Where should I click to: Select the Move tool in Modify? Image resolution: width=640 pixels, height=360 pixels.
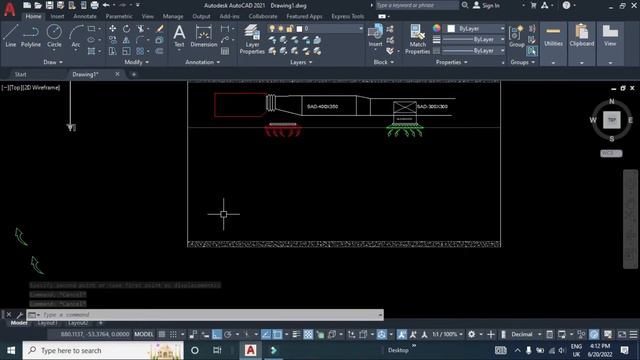(x=112, y=29)
